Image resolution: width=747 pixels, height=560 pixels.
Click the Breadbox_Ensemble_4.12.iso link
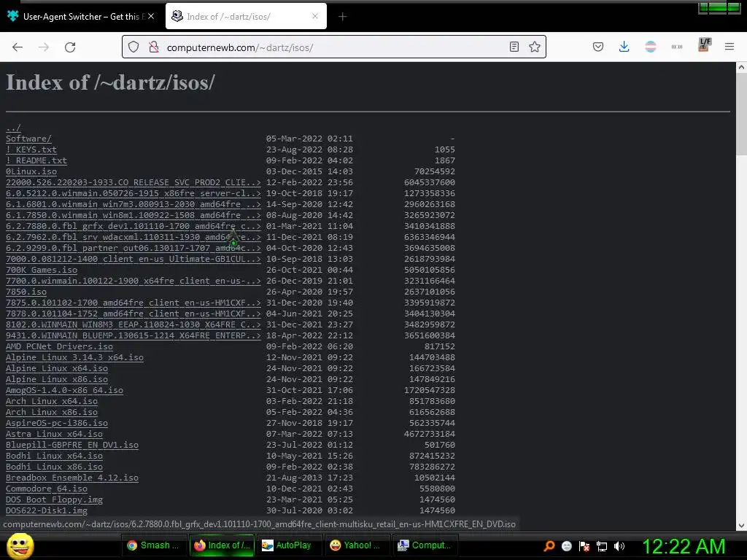72,478
